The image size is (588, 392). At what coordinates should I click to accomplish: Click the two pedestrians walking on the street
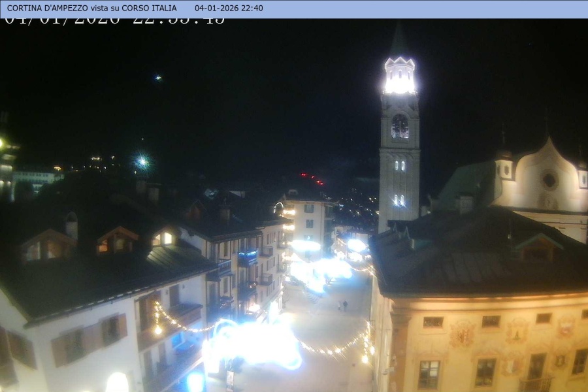coord(343,305)
